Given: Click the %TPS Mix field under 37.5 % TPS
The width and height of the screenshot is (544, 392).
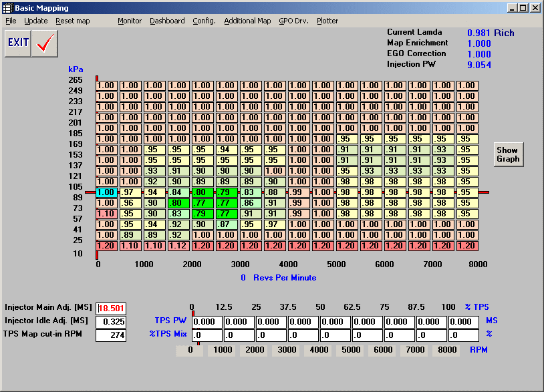Looking at the screenshot, I should coord(303,335).
